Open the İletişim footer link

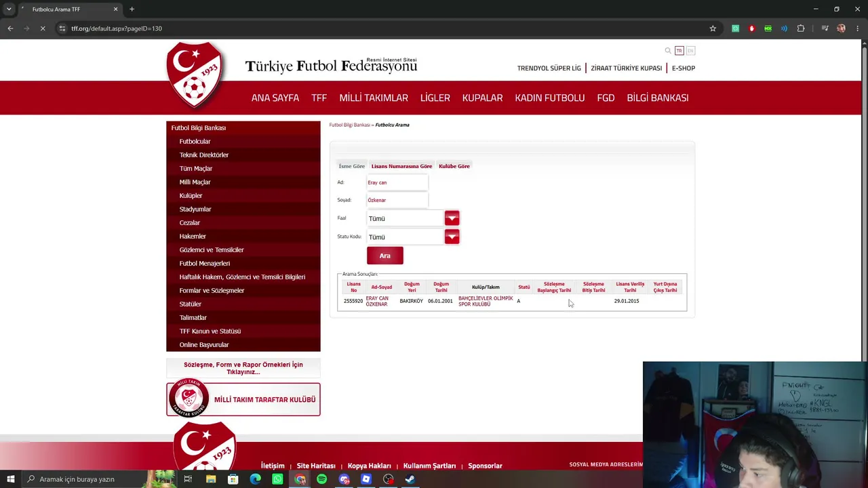click(273, 466)
